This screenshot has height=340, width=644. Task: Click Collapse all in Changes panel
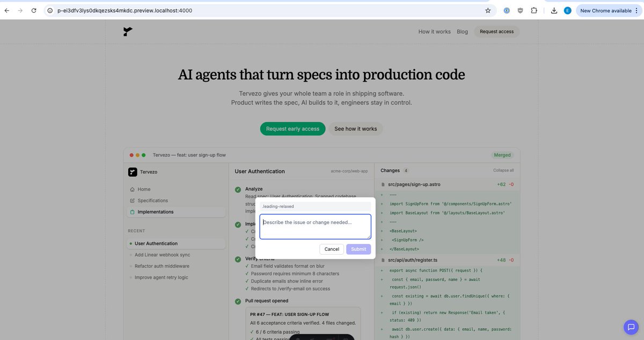pos(503,170)
